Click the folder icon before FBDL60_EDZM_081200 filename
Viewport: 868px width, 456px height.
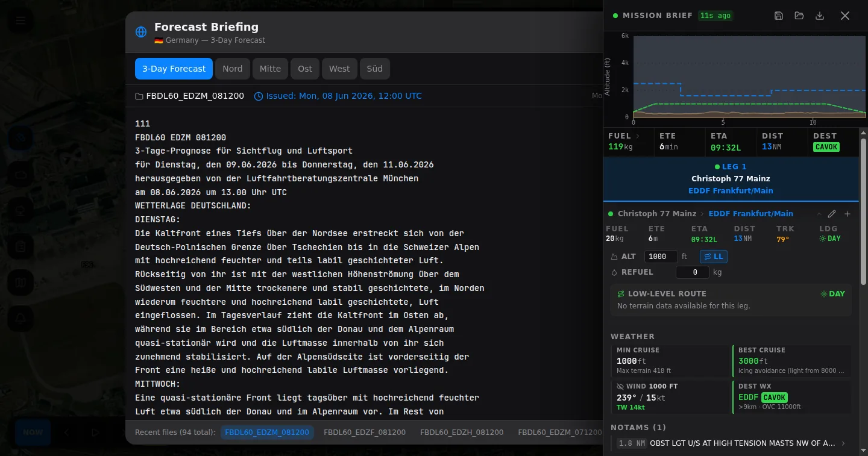139,96
